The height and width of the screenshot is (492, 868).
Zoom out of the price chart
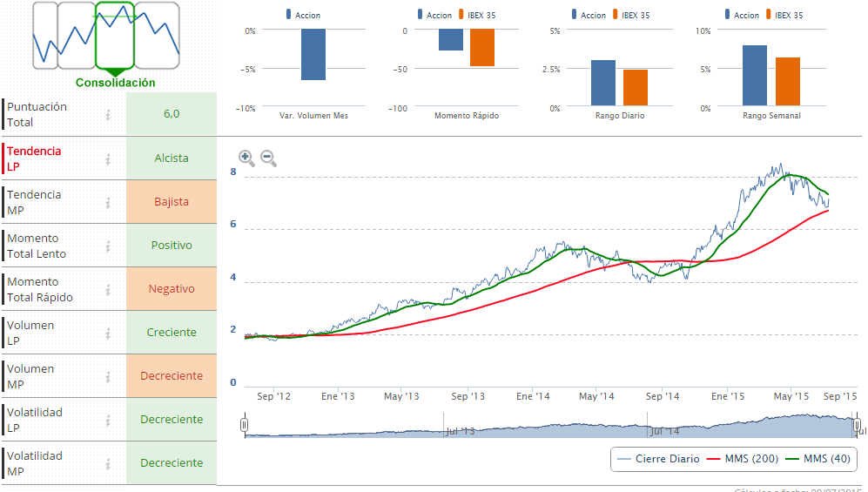[268, 158]
